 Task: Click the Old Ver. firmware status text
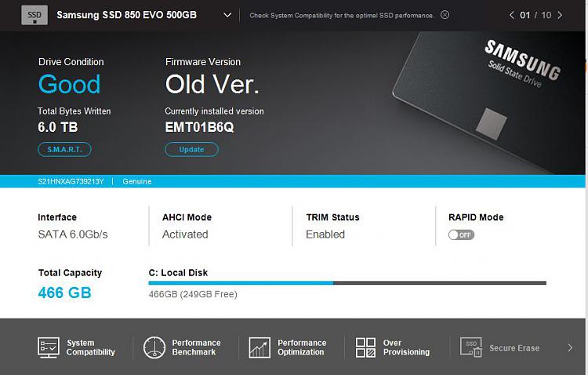[x=212, y=84]
